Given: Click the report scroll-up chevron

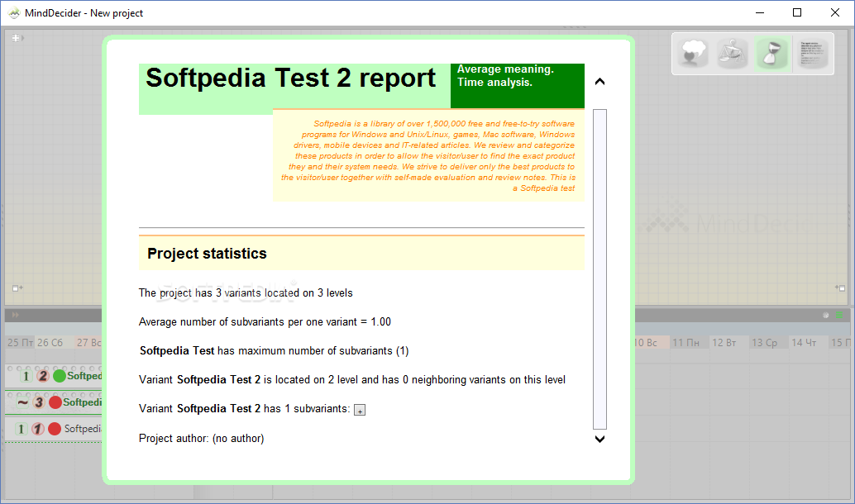Looking at the screenshot, I should click(x=599, y=82).
